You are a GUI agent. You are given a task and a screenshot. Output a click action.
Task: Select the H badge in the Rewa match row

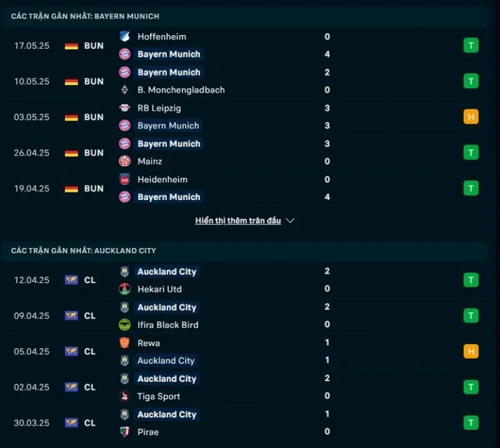coord(471,352)
